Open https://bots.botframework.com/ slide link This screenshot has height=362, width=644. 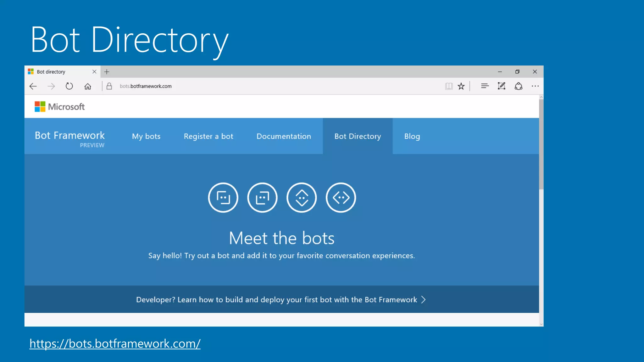click(x=115, y=343)
